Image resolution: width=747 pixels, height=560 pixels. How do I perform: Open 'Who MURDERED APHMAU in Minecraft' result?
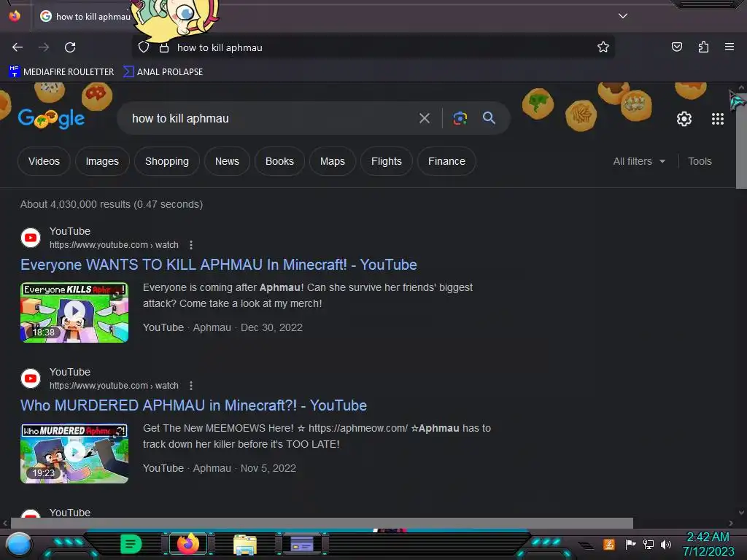(193, 405)
